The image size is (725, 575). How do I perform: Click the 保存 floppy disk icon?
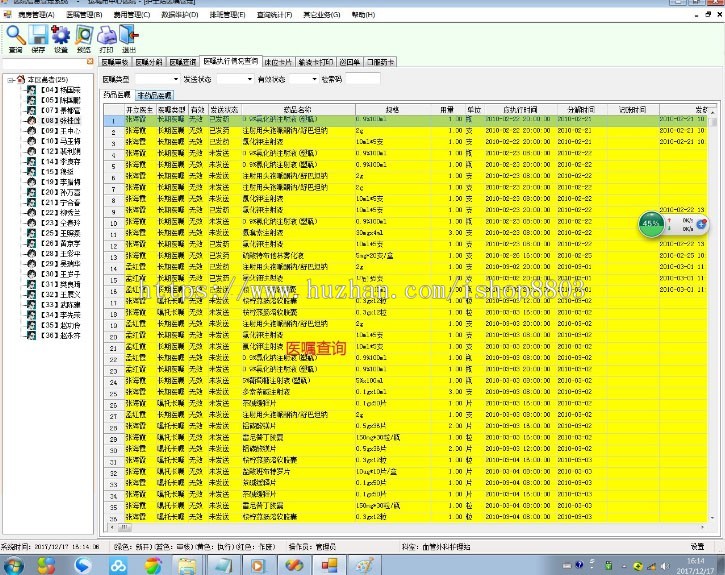pos(38,37)
